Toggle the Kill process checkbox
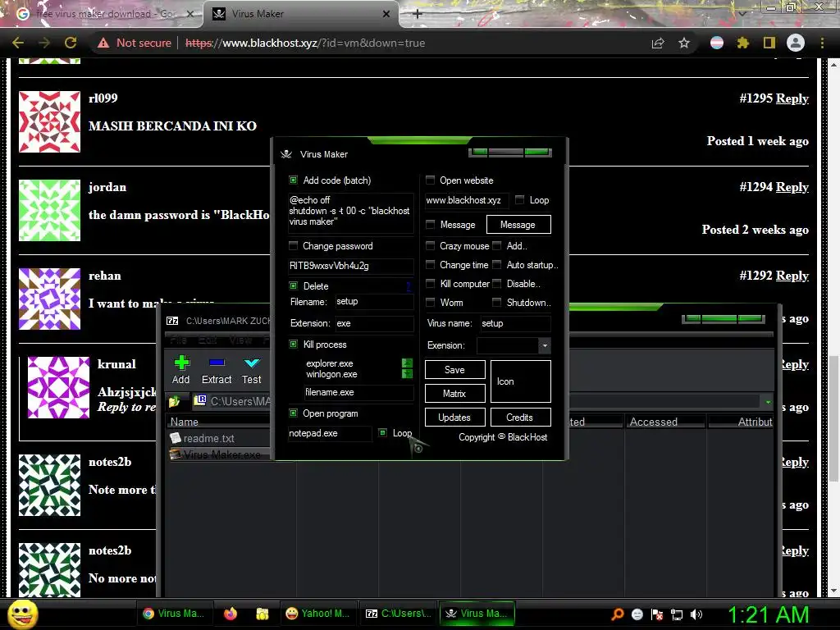 (x=293, y=344)
